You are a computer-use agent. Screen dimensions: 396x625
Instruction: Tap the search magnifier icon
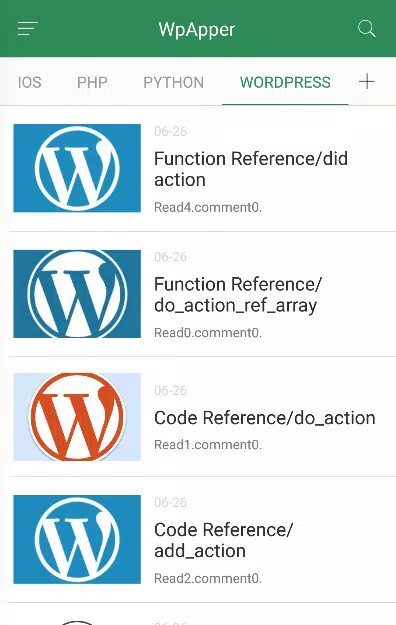366,29
